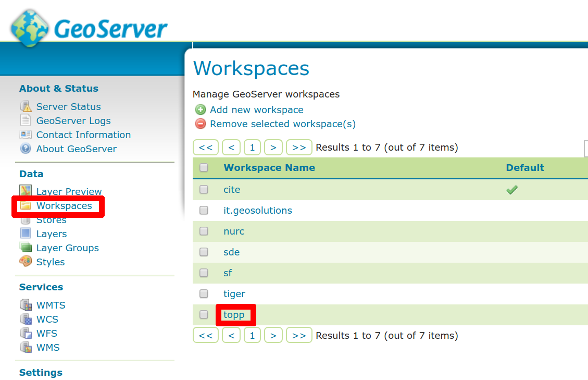Click the red minus remove workspace icon
The image size is (588, 380).
201,124
